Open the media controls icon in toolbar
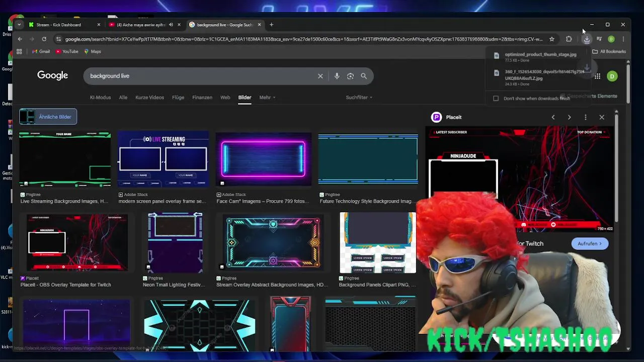The width and height of the screenshot is (644, 362). (x=599, y=39)
